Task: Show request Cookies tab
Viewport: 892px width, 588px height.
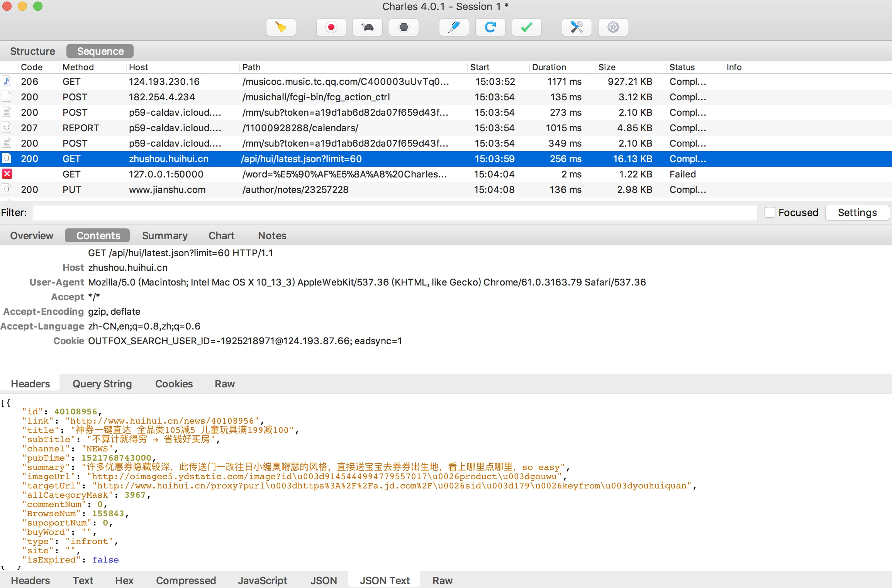Action: point(174,384)
